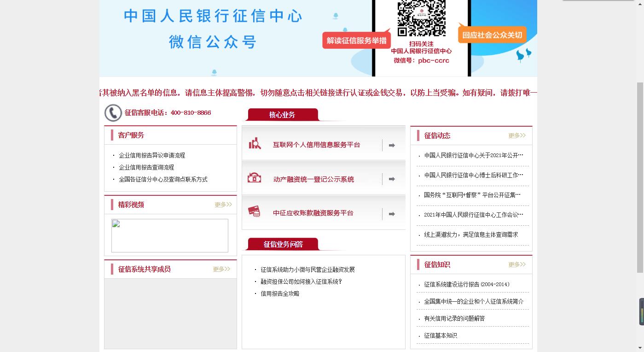This screenshot has width=644, height=352.
Task: Open 全国各征信分中心及查询点联系方式
Action: pos(163,179)
